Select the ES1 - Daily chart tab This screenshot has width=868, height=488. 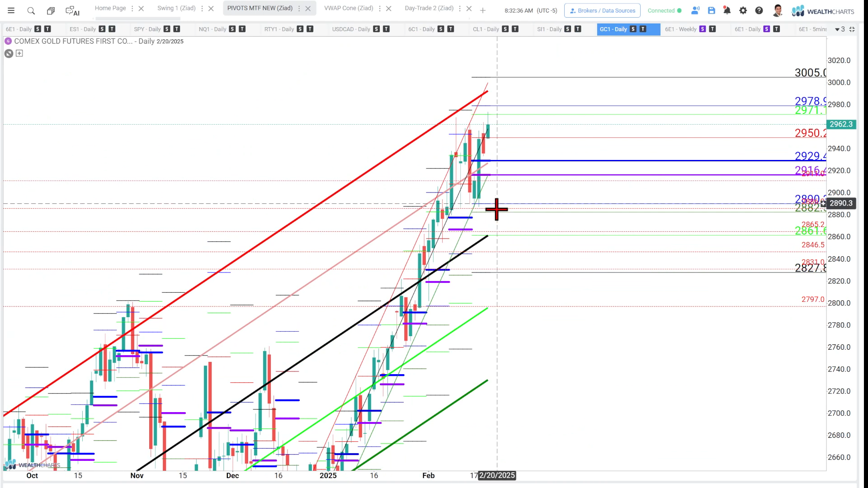83,29
